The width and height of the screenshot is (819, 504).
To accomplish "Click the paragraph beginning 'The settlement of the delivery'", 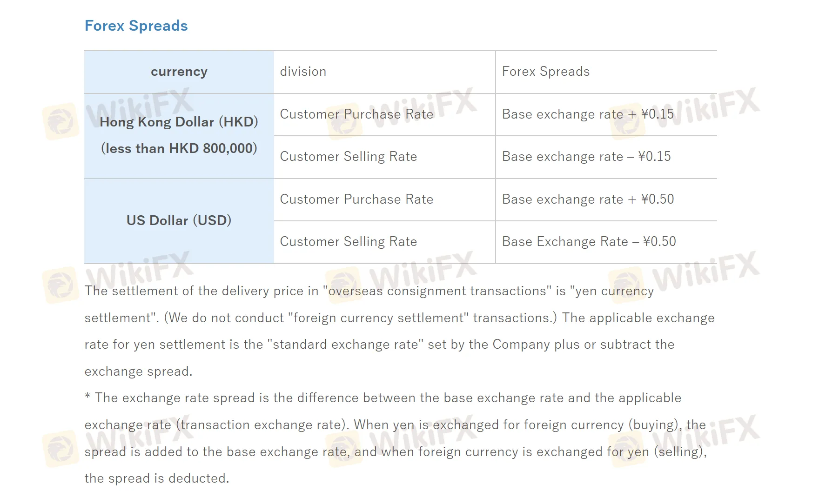I will pyautogui.click(x=400, y=331).
